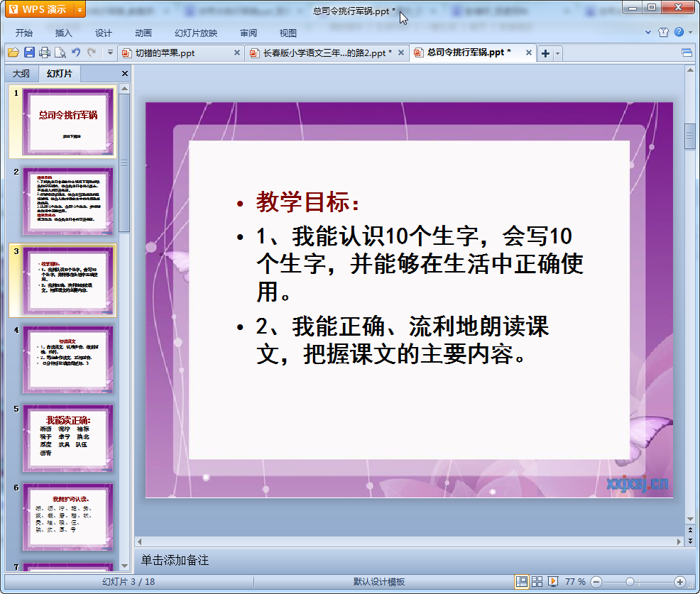Start slideshow from status bar play icon
This screenshot has width=700, height=594.
(x=552, y=581)
